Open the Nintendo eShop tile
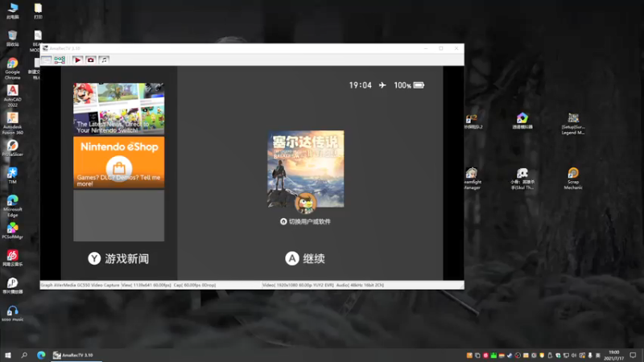644x362 pixels. pos(118,162)
